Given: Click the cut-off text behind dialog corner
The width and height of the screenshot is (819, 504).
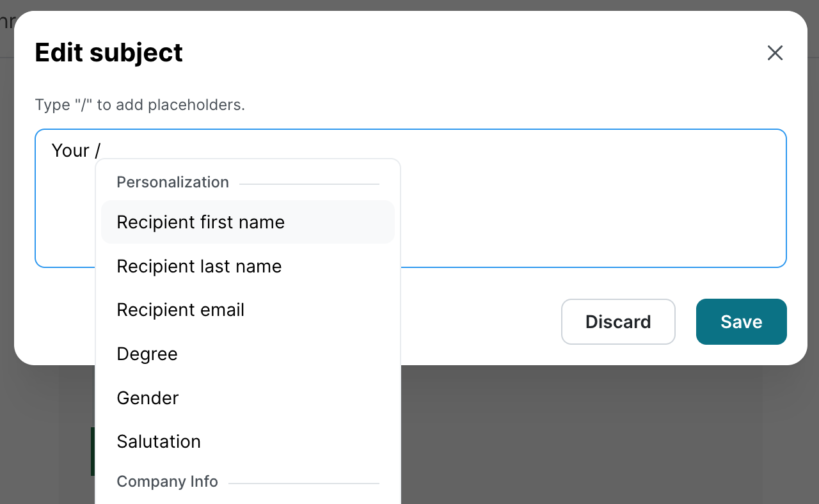Looking at the screenshot, I should point(6,23).
